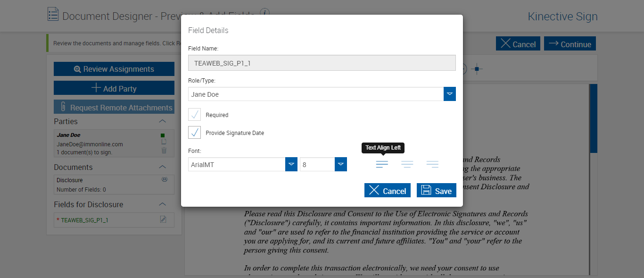The width and height of the screenshot is (644, 278).
Task: Click the trash icon for Jane Doe
Action: pos(164,151)
